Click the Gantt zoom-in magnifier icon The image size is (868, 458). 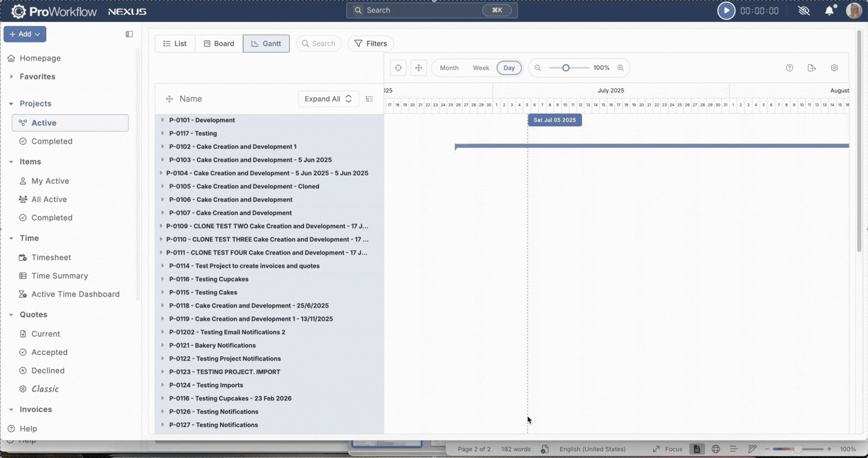tap(620, 68)
